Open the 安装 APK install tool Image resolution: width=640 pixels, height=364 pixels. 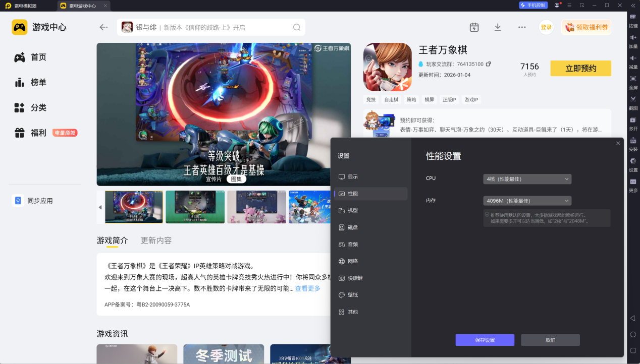click(x=633, y=144)
